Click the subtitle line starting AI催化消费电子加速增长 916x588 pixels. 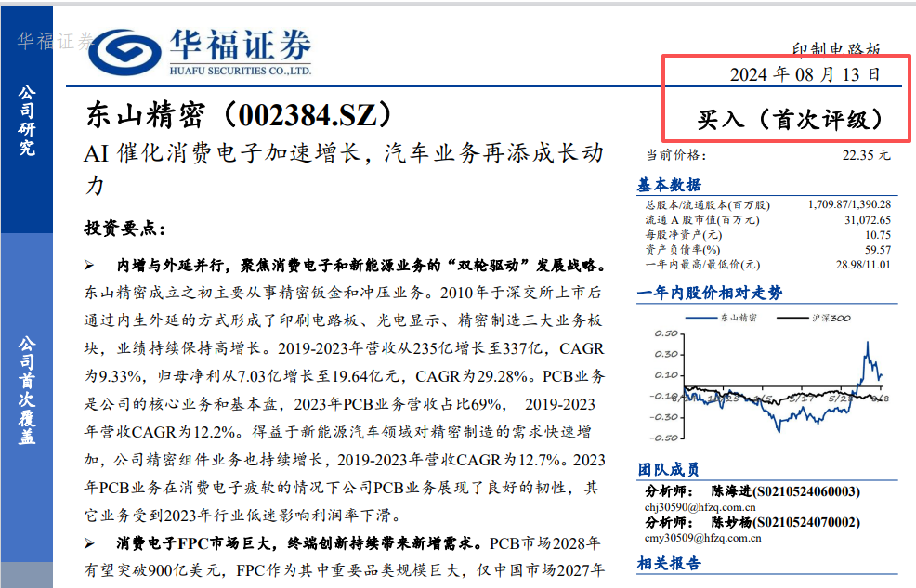[344, 169]
